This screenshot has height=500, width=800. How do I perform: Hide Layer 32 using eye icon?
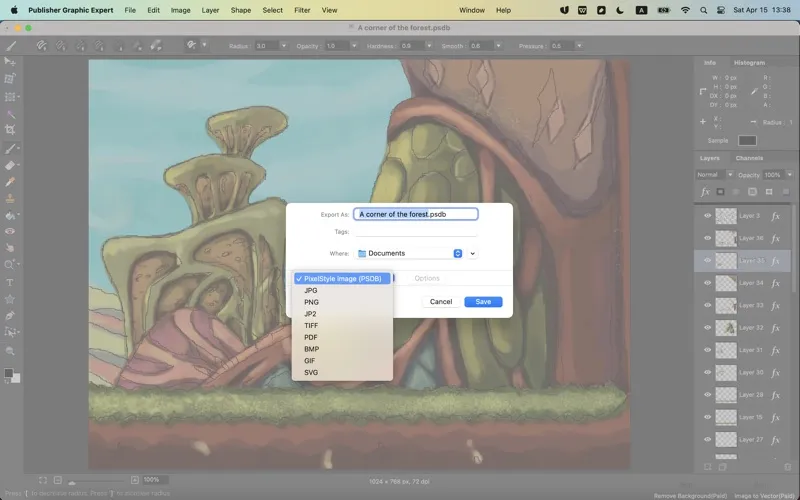707,328
